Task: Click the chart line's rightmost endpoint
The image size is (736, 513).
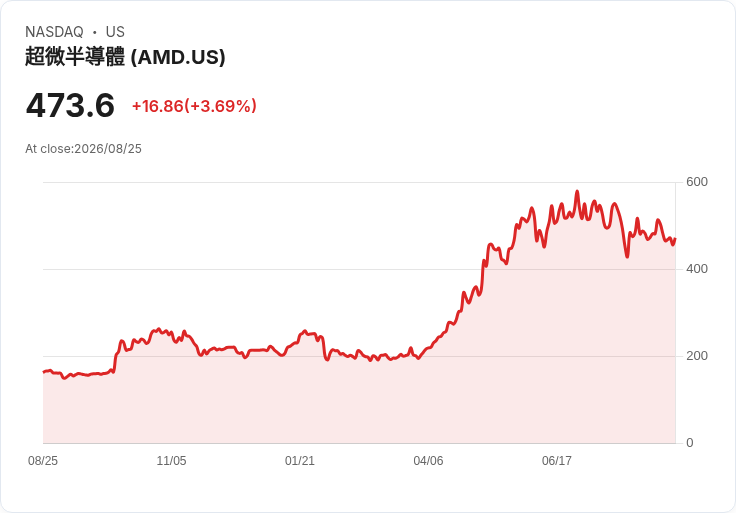Action: [x=675, y=238]
